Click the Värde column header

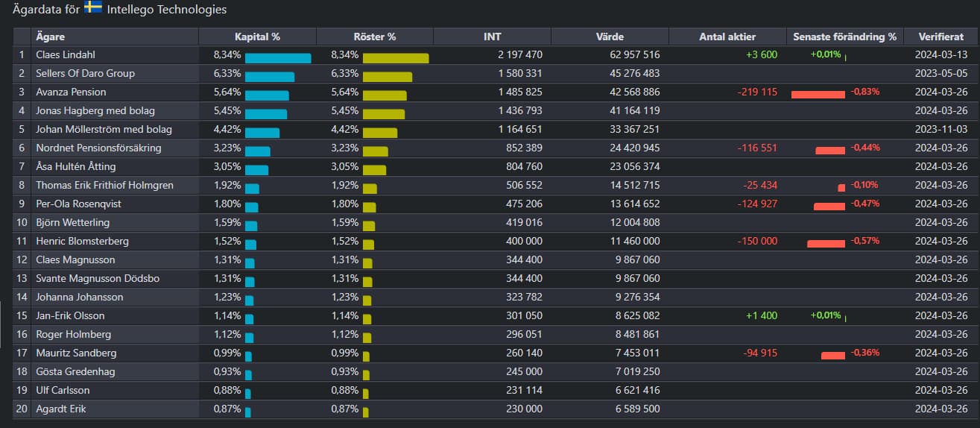[610, 37]
